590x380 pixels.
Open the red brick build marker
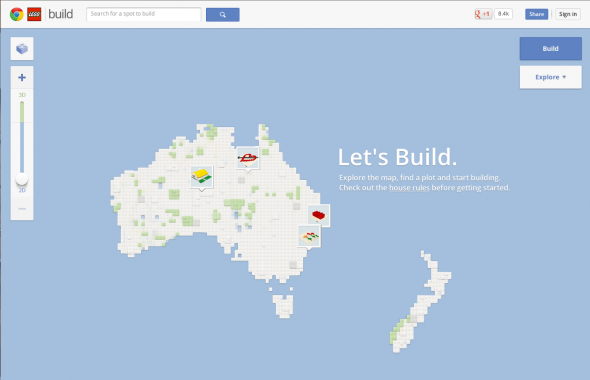319,216
